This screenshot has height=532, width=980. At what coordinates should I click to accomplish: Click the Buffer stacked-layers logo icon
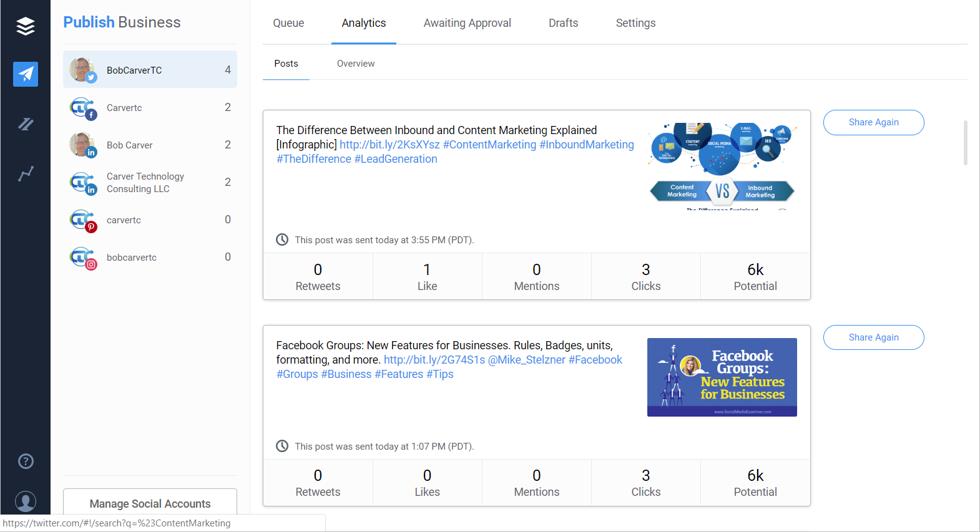tap(26, 26)
